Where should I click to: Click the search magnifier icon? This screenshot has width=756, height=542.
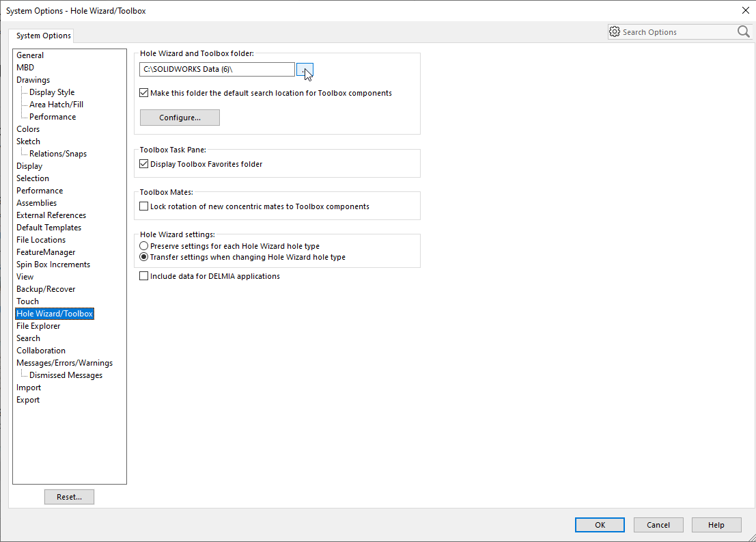point(743,31)
